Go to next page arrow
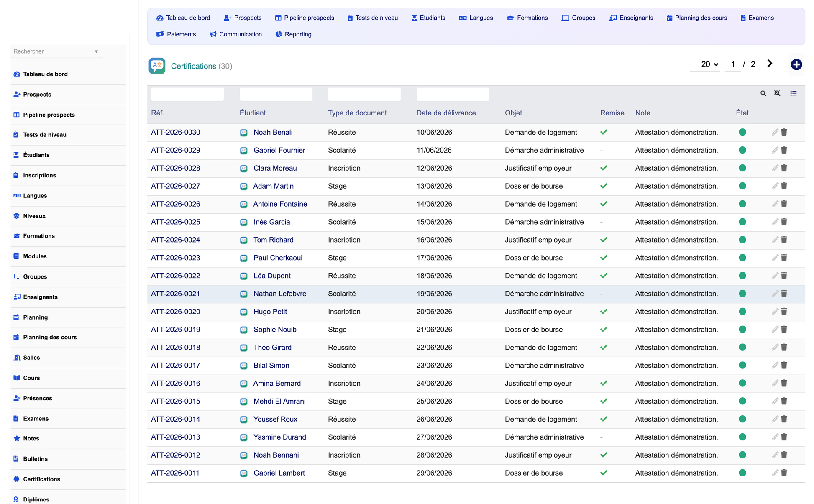This screenshot has width=814, height=504. tap(770, 64)
